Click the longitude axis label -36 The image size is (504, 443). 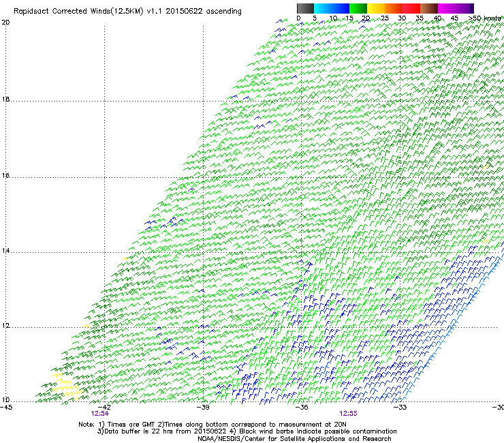(x=302, y=408)
